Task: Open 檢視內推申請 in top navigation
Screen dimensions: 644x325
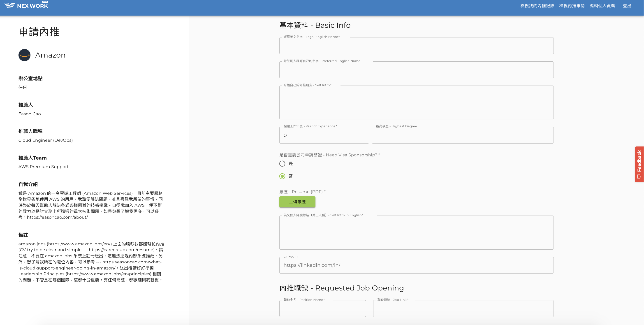Action: 572,6
